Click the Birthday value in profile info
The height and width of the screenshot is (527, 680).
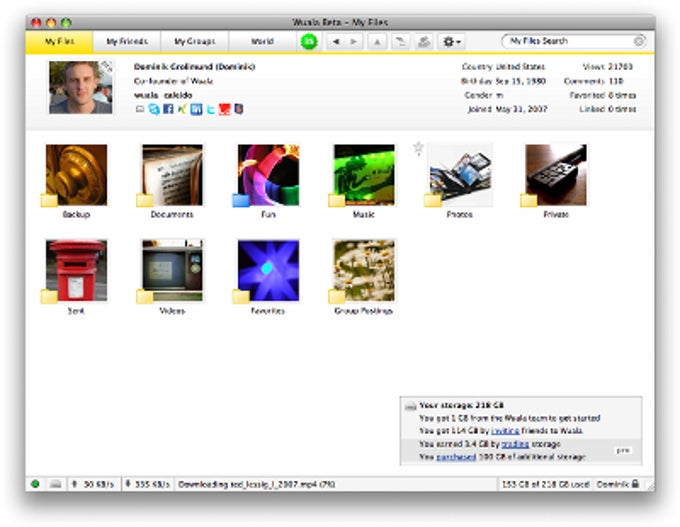tap(520, 81)
